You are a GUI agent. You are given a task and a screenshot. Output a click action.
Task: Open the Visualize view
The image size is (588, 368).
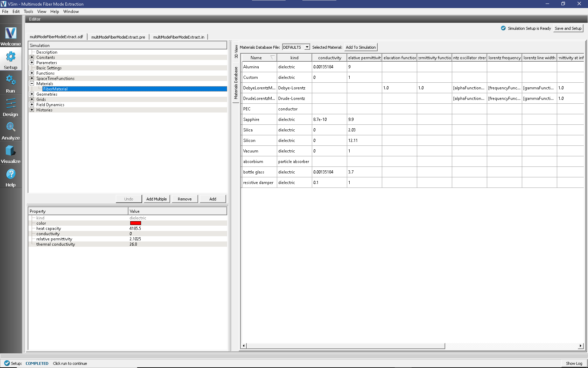(10, 153)
